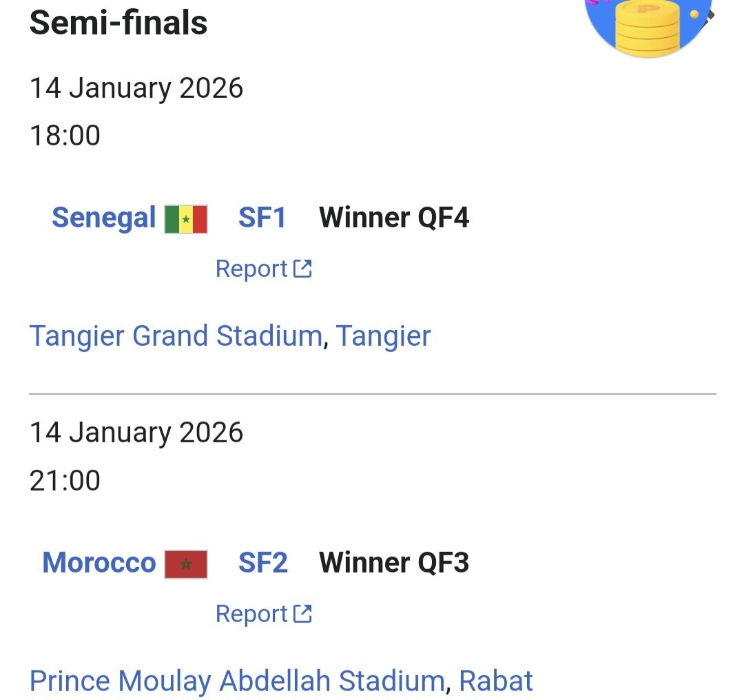Viewport: 744px width, 700px height.
Task: Click the 18:00 kickoff time
Action: coord(65,136)
